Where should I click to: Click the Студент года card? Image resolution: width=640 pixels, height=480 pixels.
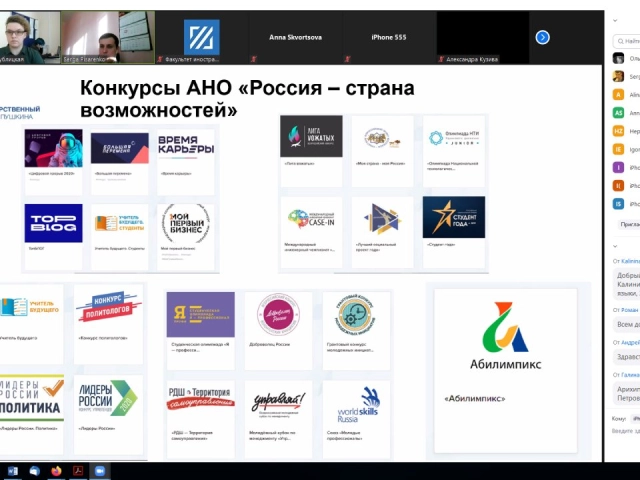(x=454, y=232)
